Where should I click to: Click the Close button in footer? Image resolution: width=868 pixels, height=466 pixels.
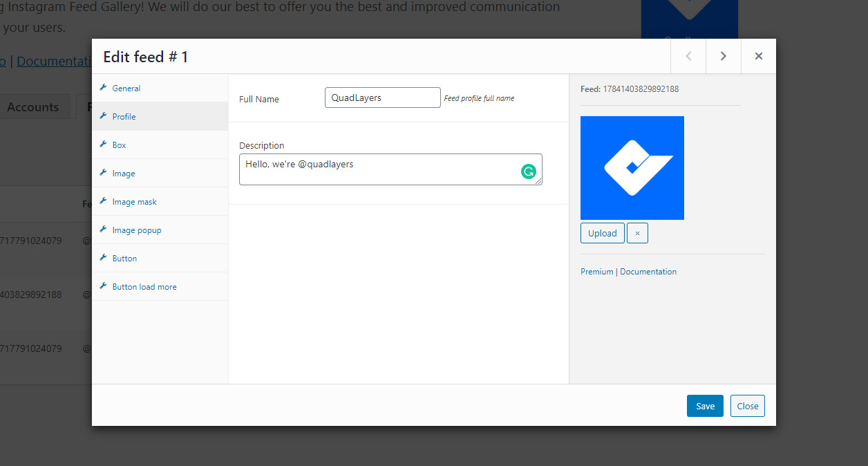[x=748, y=406]
